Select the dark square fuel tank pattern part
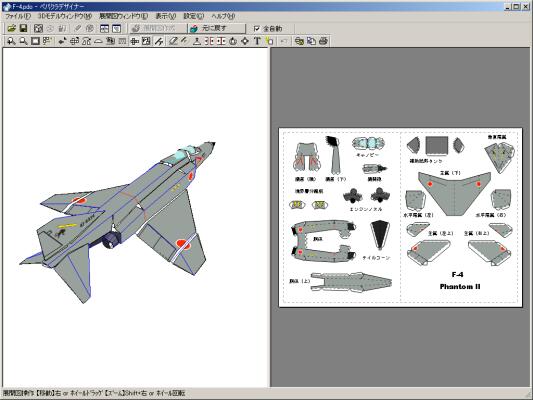 (x=437, y=146)
